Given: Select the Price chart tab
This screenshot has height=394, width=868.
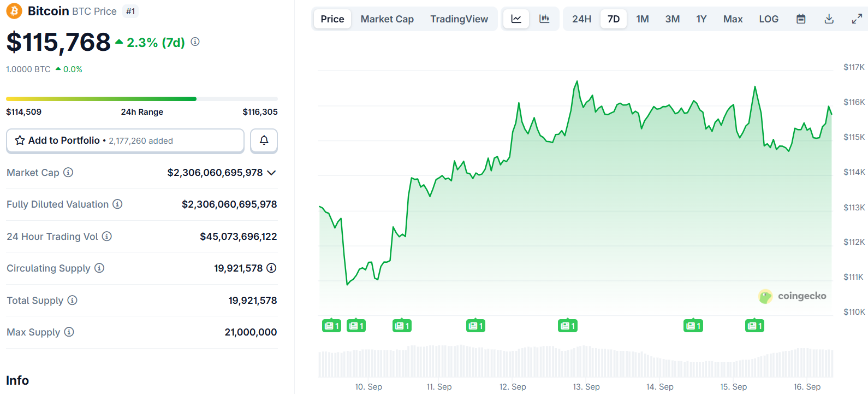Looking at the screenshot, I should (332, 19).
